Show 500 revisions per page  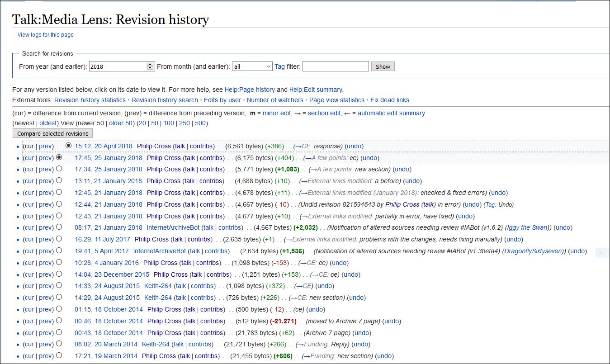click(x=200, y=123)
